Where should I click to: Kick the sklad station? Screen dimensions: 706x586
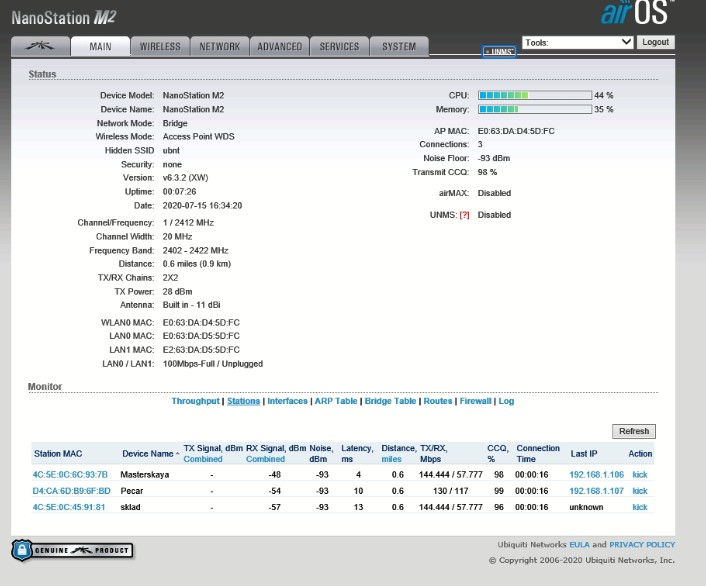(x=640, y=507)
